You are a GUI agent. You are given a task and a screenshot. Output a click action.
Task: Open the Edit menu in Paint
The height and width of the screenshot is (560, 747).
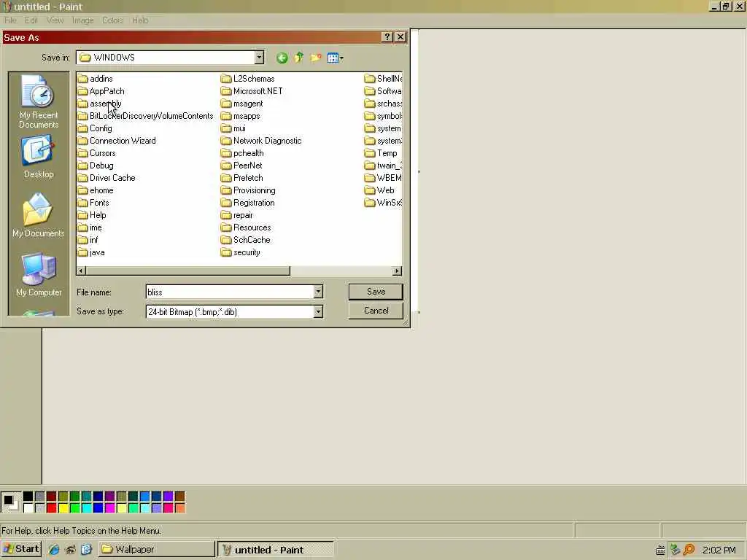[x=31, y=20]
